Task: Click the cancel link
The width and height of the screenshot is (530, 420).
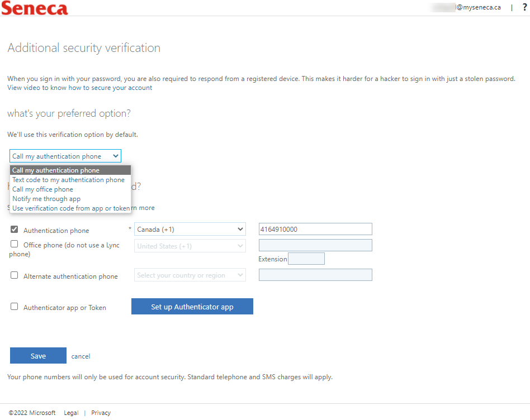Action: 81,356
